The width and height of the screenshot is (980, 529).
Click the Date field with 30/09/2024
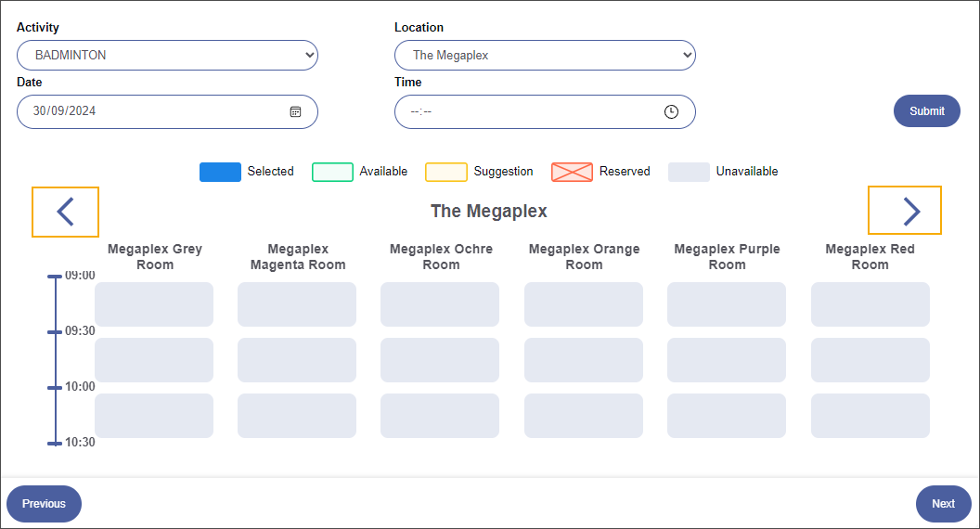click(x=148, y=111)
